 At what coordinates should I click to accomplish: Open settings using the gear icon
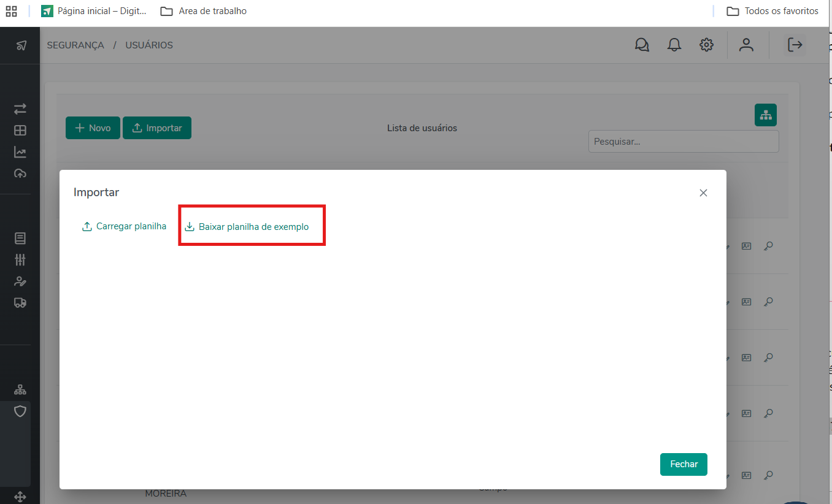(706, 45)
